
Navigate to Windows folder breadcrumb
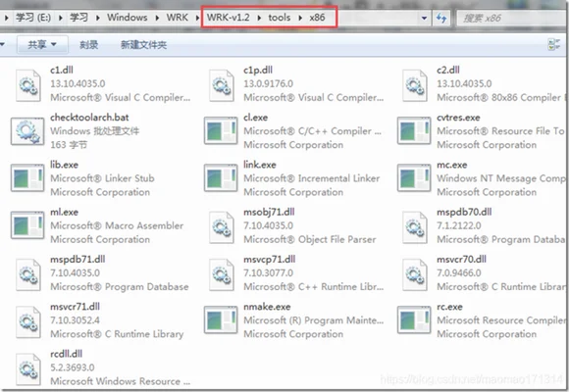click(128, 18)
